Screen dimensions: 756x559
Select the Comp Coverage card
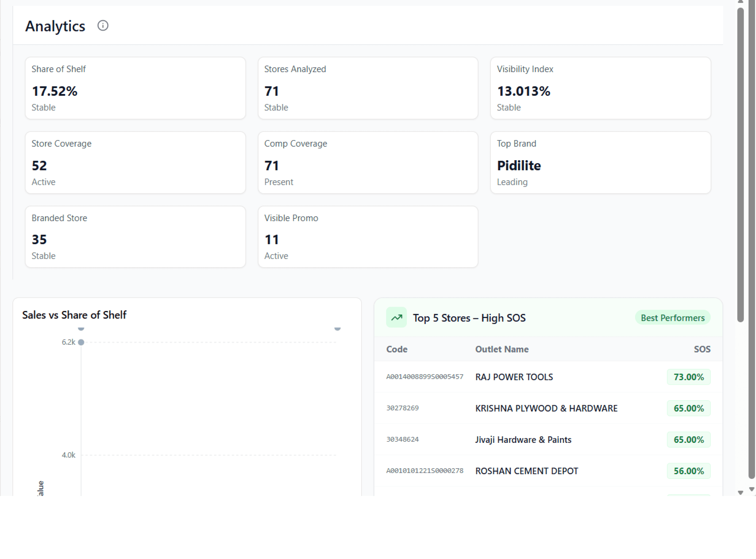pyautogui.click(x=368, y=162)
